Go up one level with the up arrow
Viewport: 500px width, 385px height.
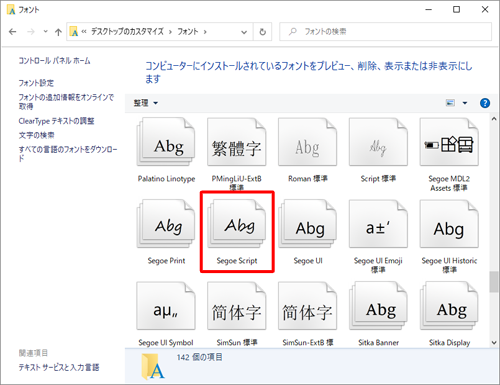pos(58,32)
